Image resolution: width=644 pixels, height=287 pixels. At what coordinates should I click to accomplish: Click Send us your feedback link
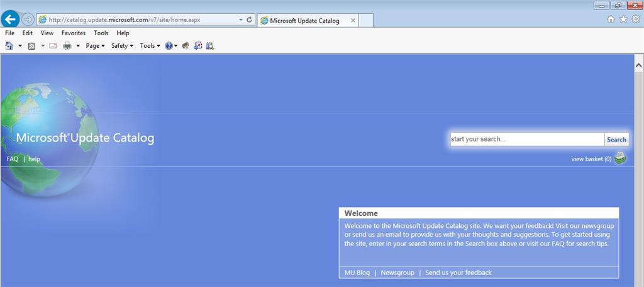(x=458, y=273)
